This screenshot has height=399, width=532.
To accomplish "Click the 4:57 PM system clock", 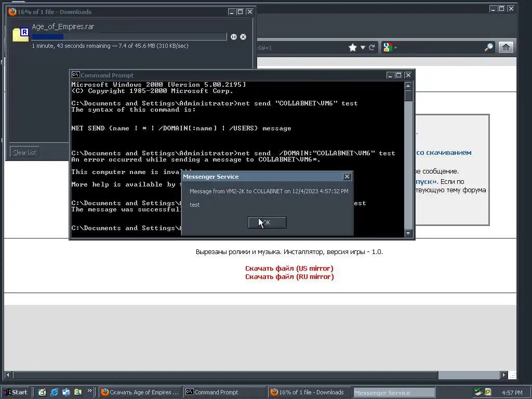I will click(512, 393).
